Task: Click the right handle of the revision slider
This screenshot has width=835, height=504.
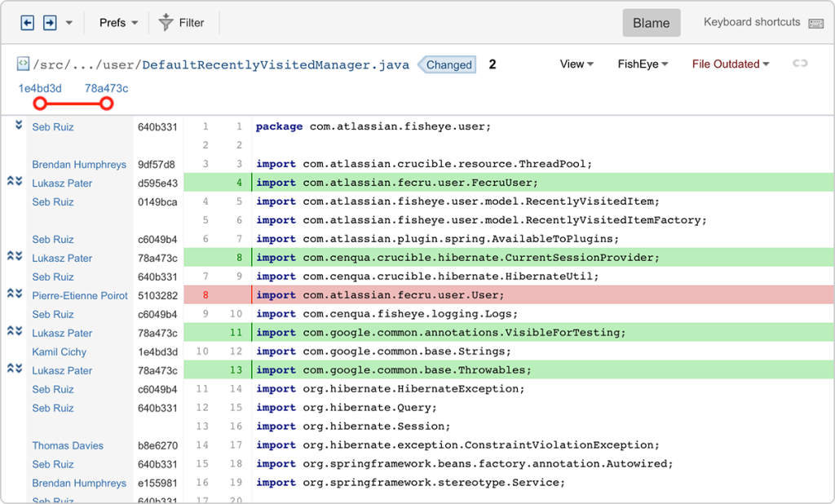Action: pos(106,104)
